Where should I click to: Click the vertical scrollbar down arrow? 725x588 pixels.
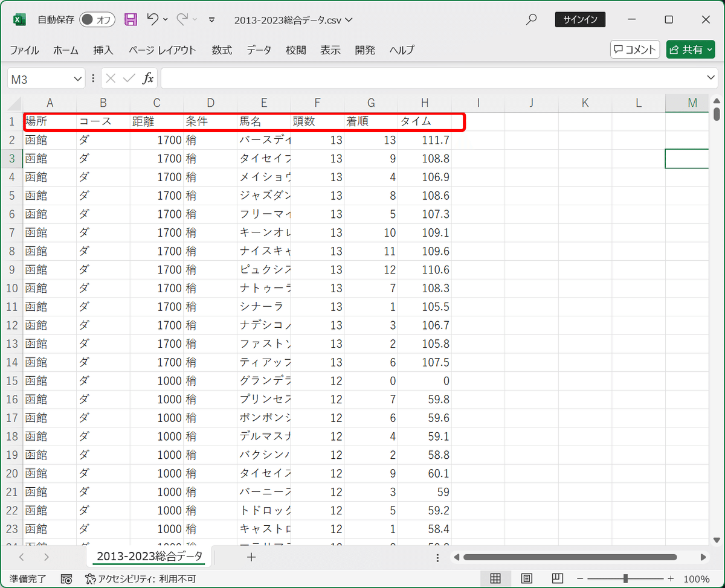point(717,540)
